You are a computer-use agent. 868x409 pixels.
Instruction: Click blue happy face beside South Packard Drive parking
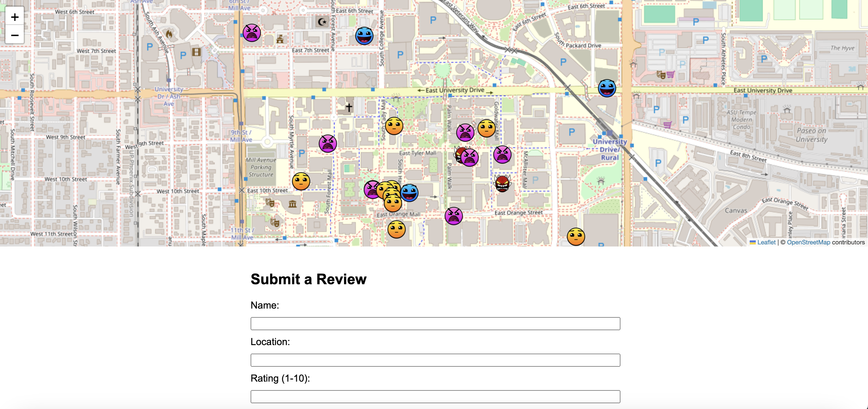[x=606, y=88]
